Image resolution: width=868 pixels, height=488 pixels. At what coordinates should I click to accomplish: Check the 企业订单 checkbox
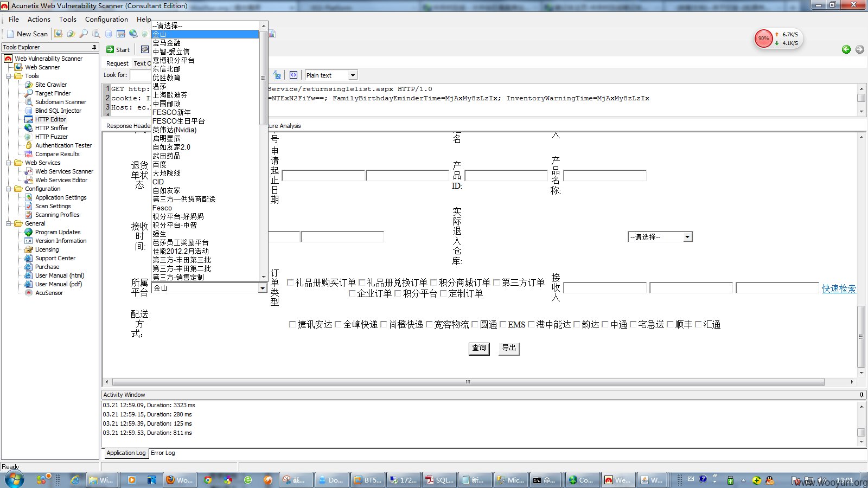pos(352,293)
